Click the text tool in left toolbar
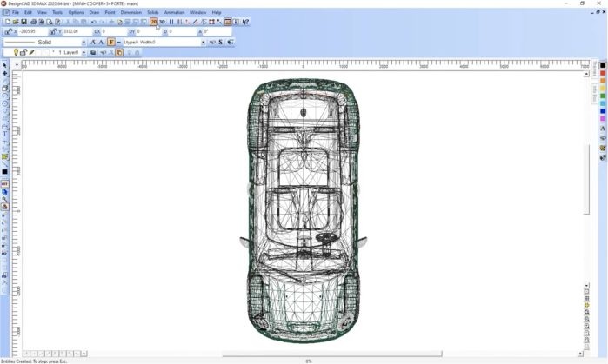608x364 pixels. point(4,134)
